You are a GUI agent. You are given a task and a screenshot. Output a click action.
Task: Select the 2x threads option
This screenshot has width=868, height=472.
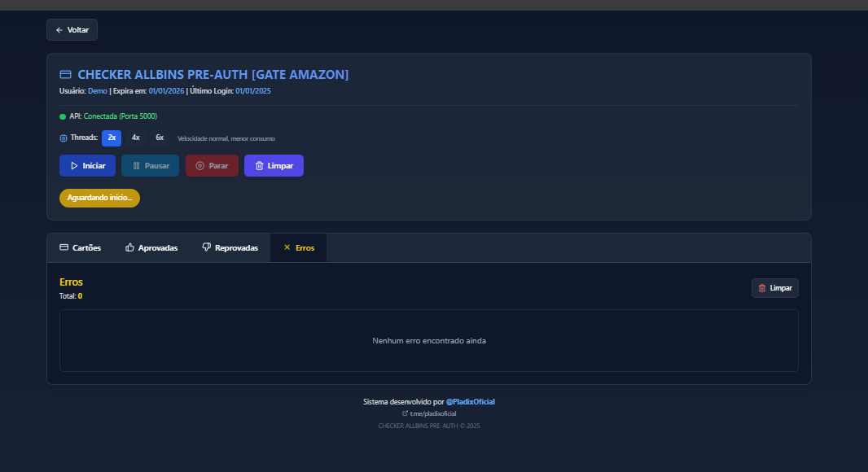[x=112, y=138]
